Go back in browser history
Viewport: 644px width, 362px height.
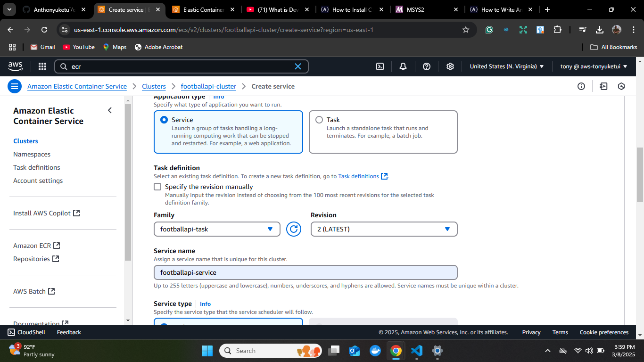[x=10, y=30]
